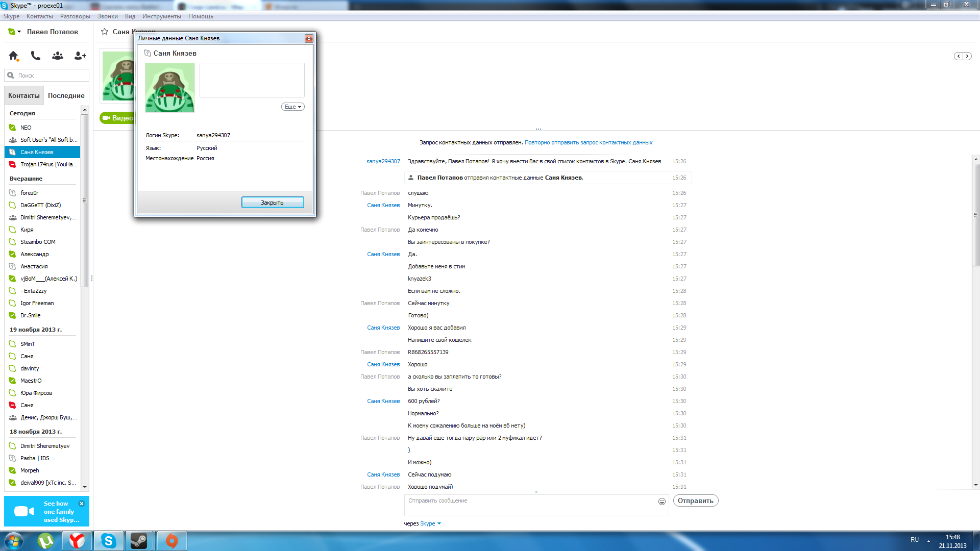Switch to the Последние tab
Image resolution: width=980 pixels, height=551 pixels.
point(66,95)
